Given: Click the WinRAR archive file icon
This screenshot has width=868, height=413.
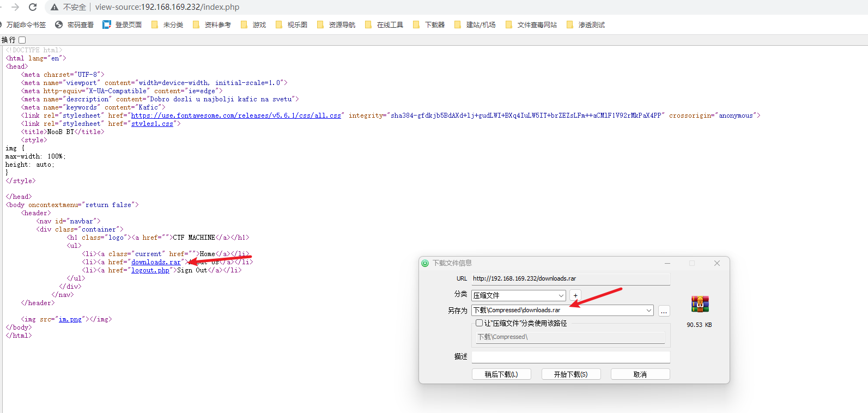Looking at the screenshot, I should (700, 304).
